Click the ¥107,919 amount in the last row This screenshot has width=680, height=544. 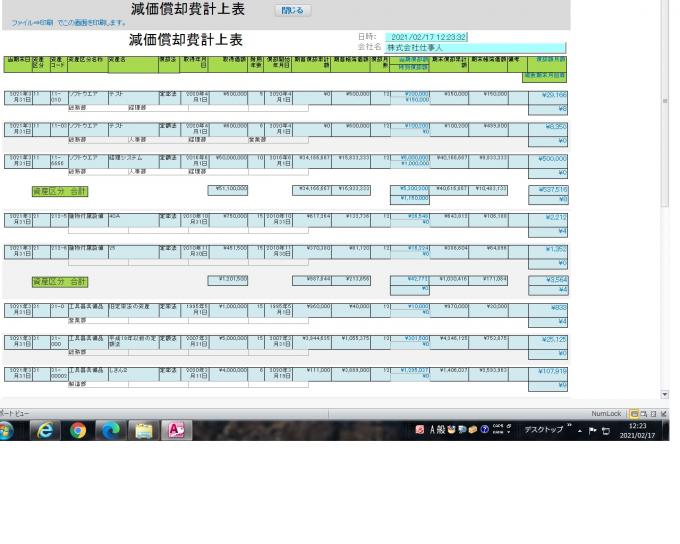click(548, 373)
